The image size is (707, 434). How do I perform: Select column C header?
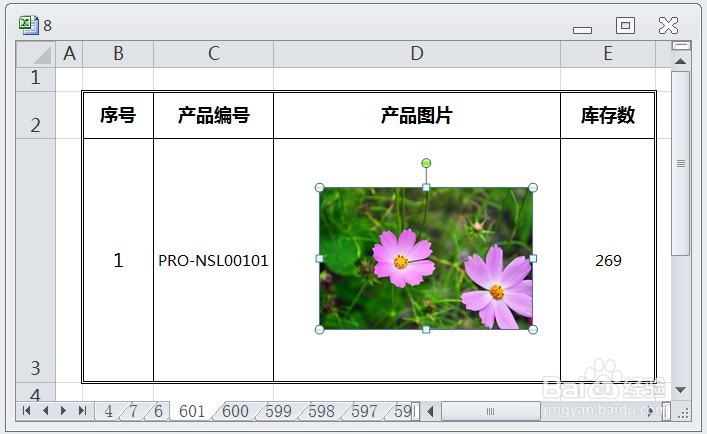click(214, 54)
